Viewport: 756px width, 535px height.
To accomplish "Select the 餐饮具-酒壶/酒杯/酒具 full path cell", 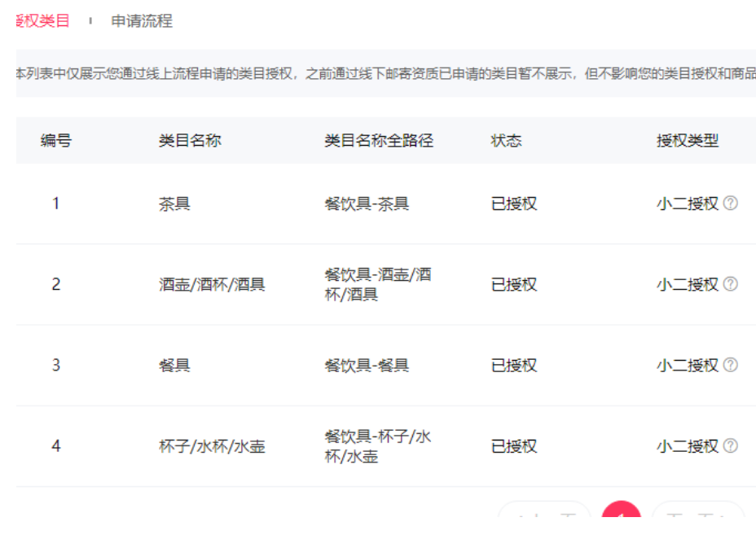I will pos(378,284).
